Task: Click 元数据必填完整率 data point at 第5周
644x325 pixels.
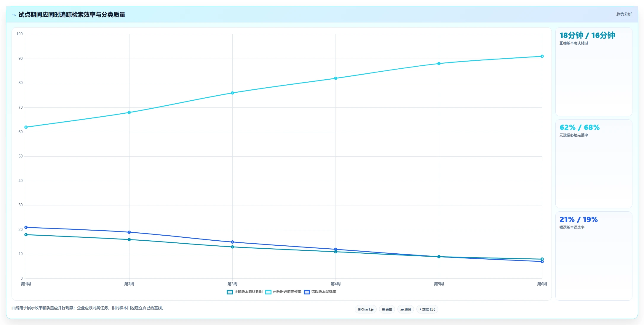Action: coord(439,64)
